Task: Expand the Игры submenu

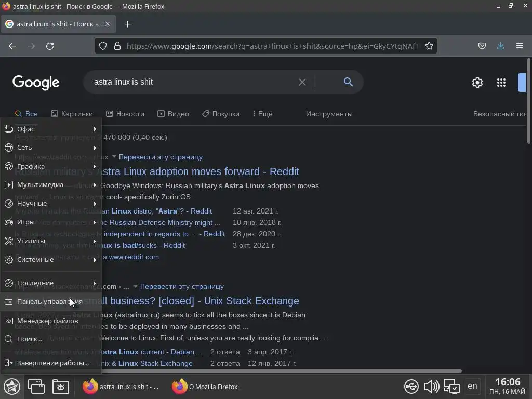Action: tap(51, 222)
